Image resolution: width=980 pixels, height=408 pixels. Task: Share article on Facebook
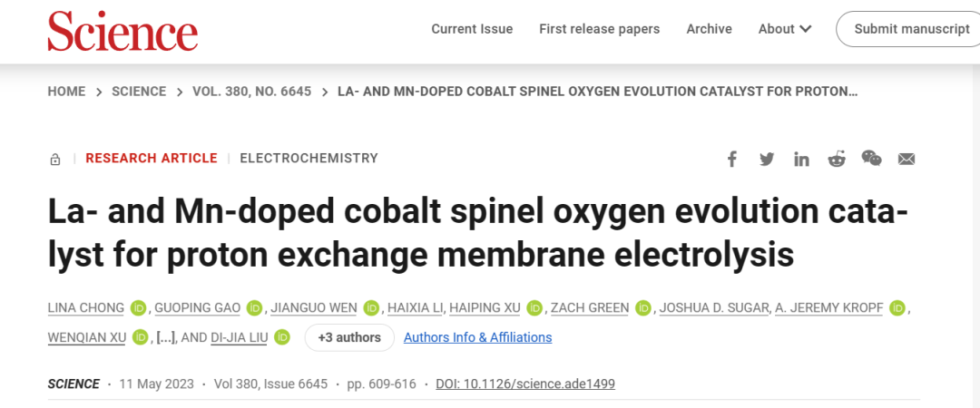[732, 160]
